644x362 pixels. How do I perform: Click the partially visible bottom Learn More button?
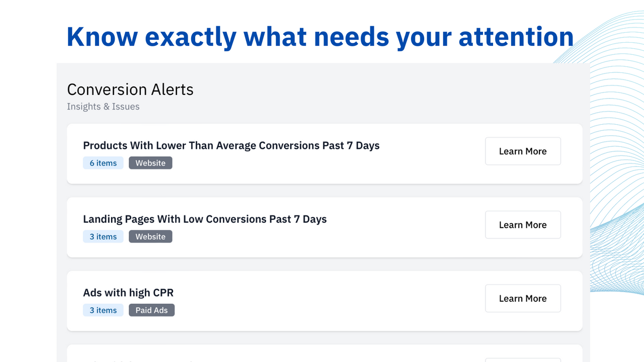[523, 360]
